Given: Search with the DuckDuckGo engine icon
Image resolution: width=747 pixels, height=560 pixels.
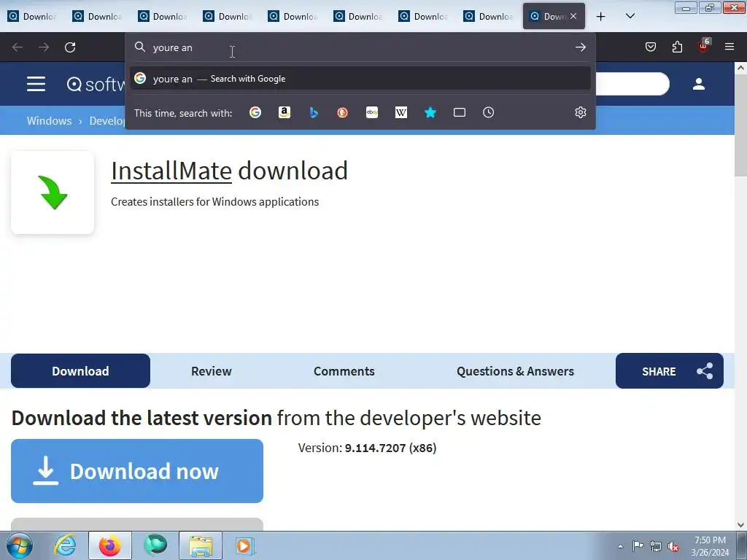Looking at the screenshot, I should [343, 112].
